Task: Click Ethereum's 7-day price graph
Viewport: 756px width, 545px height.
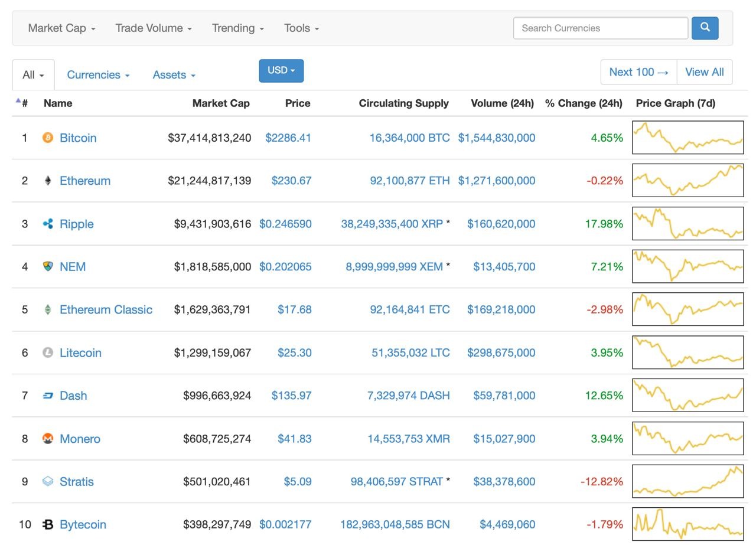Action: click(x=688, y=181)
